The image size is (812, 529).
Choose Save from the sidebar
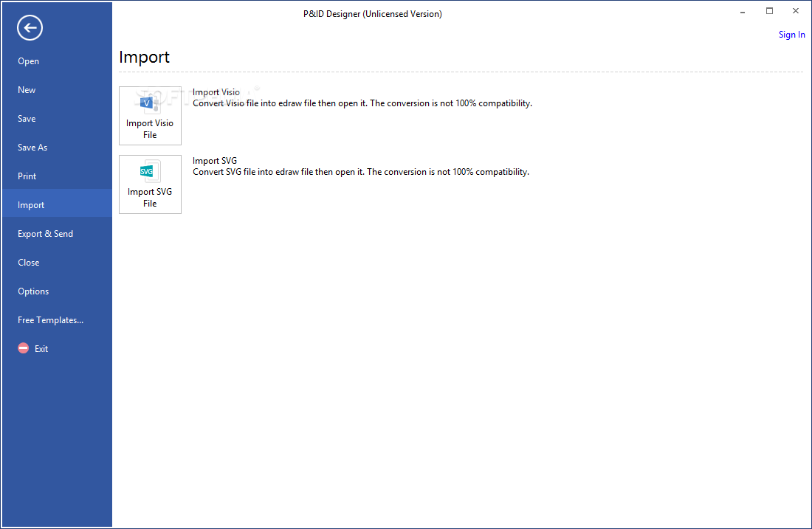[57, 119]
